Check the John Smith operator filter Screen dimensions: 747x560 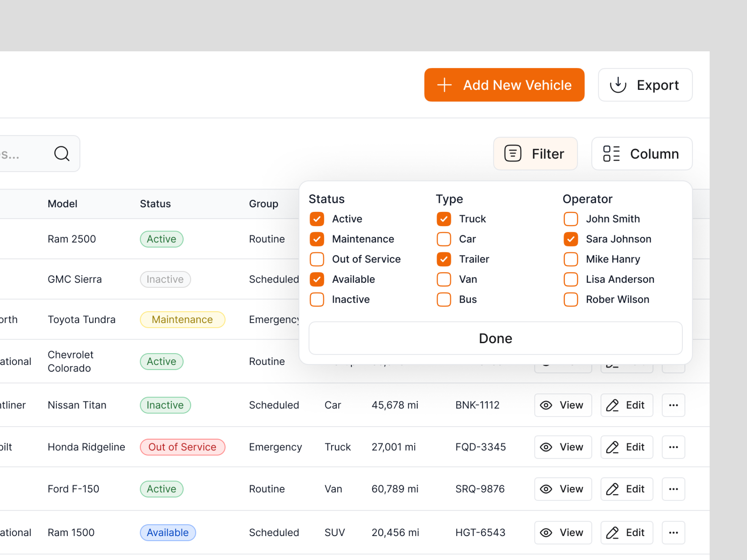571,219
